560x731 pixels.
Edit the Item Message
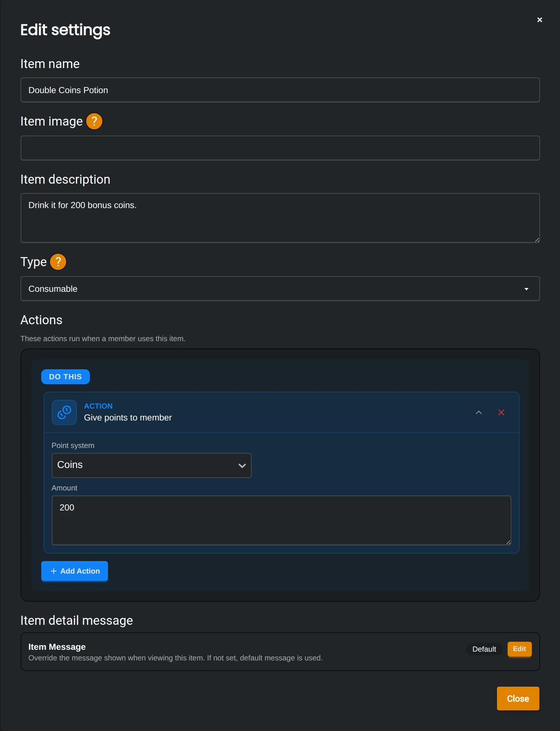tap(519, 649)
